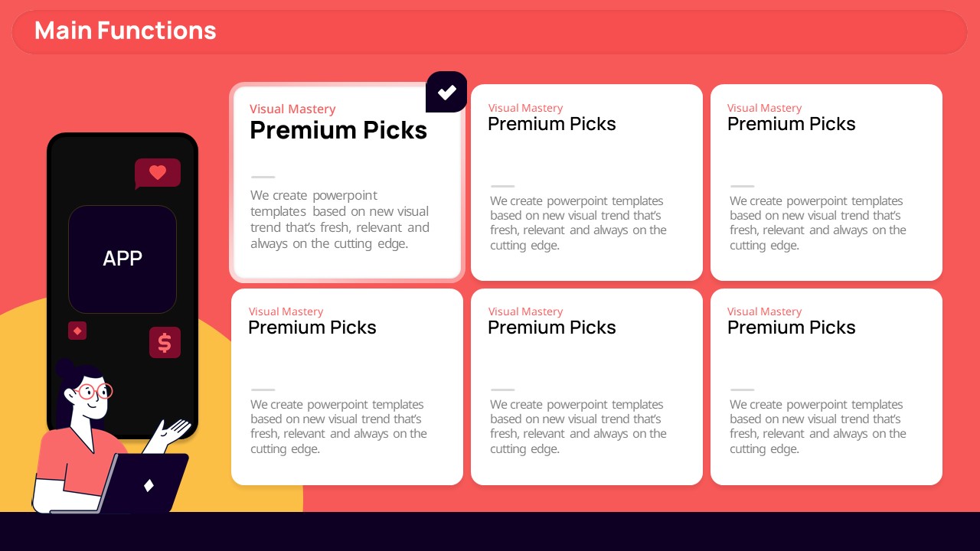980x551 pixels.
Task: Click the diamond logo on the laptop
Action: pyautogui.click(x=149, y=485)
